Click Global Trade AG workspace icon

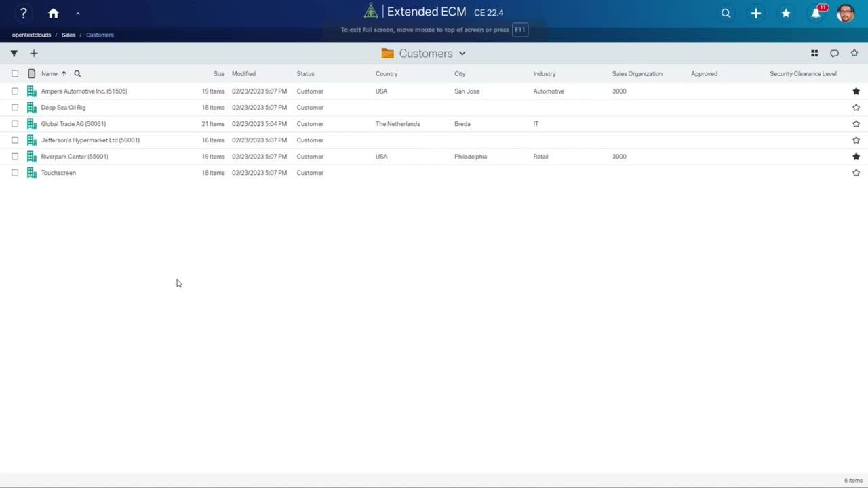coord(32,124)
